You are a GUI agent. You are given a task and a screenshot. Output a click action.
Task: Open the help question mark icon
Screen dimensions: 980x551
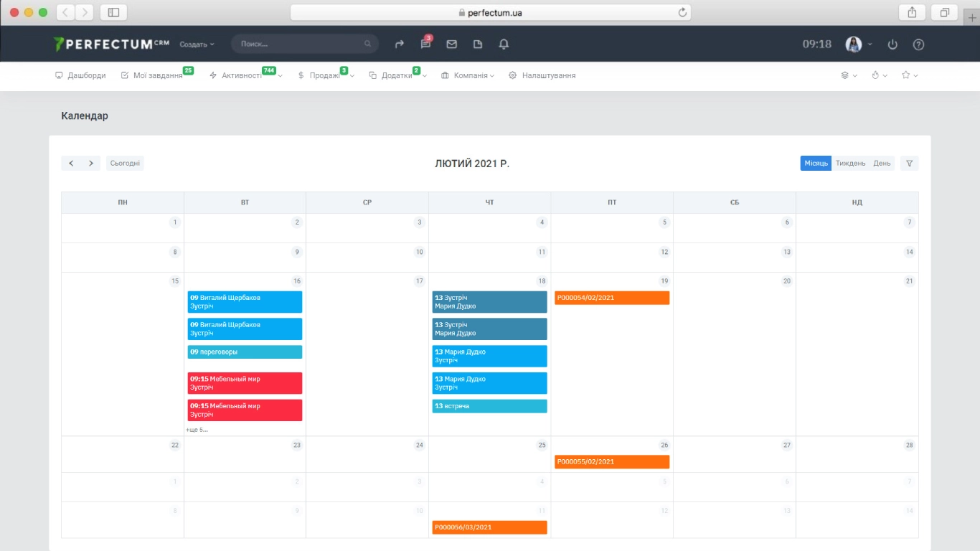[x=918, y=44]
